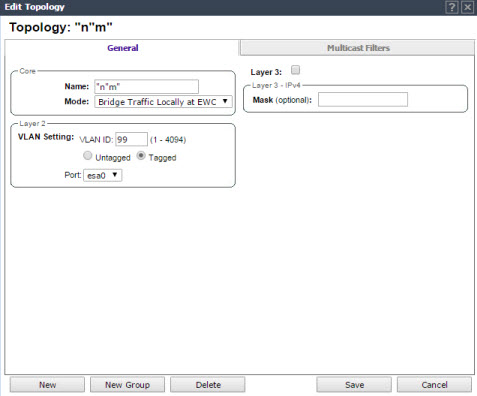The width and height of the screenshot is (477, 396).
Task: Switch to the General tab
Action: click(x=122, y=48)
